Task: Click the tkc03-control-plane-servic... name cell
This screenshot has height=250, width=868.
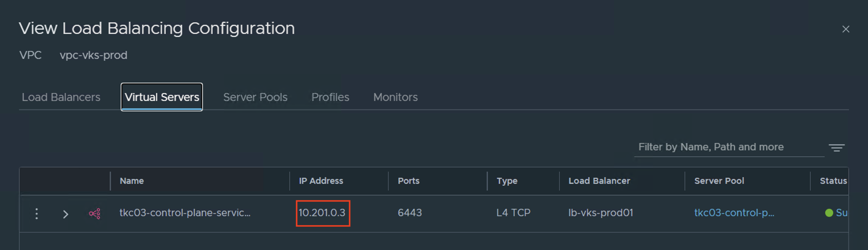Action: [x=185, y=212]
